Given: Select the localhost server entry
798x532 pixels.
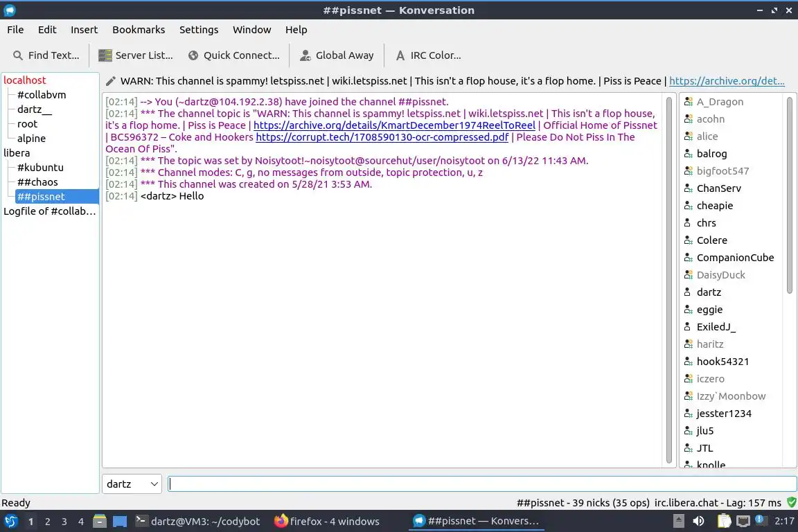Looking at the screenshot, I should (24, 80).
